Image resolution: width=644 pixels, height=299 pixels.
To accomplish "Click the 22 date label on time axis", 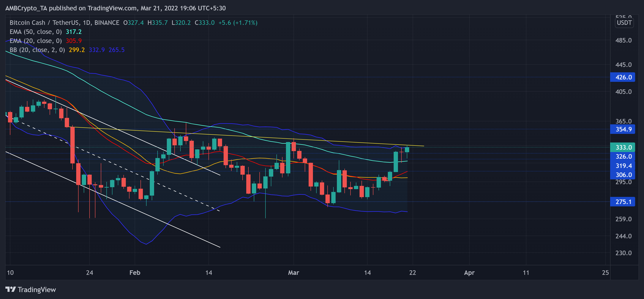I will 412,272.
